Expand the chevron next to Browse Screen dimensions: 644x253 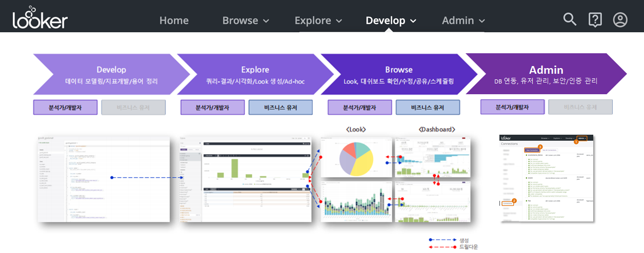tap(266, 21)
